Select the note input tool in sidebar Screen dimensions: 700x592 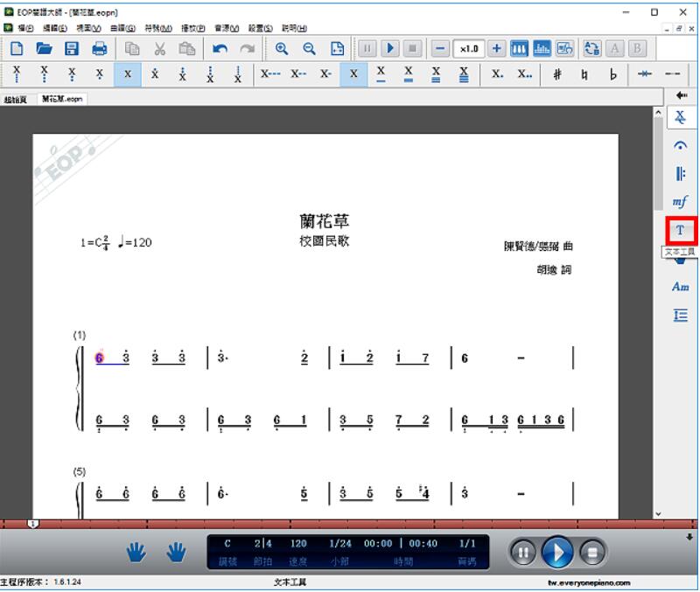click(x=680, y=117)
